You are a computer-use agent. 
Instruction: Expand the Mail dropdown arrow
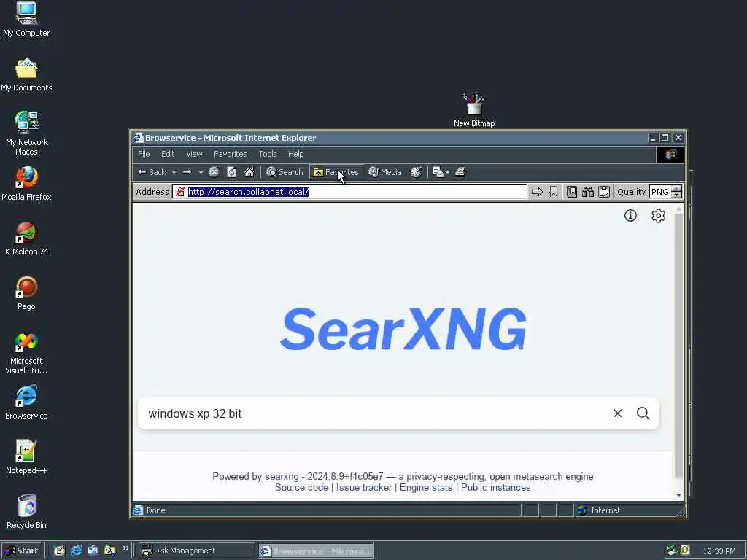[447, 172]
